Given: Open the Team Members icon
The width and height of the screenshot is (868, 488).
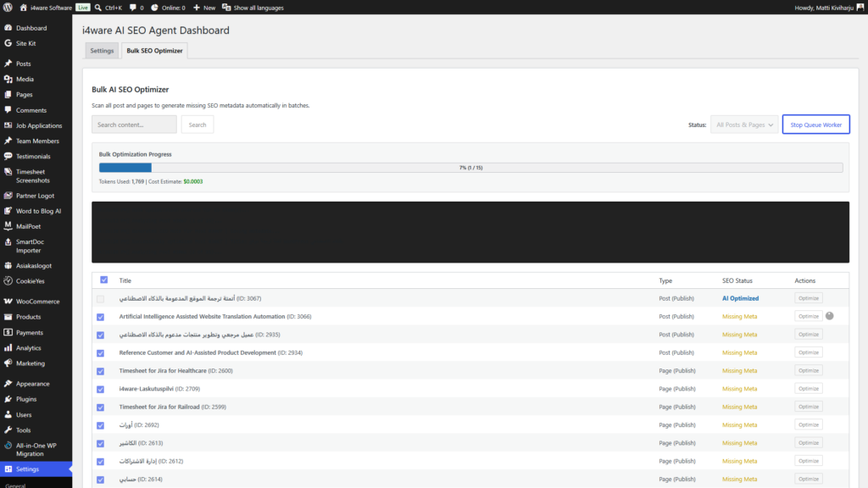Looking at the screenshot, I should pos(8,141).
